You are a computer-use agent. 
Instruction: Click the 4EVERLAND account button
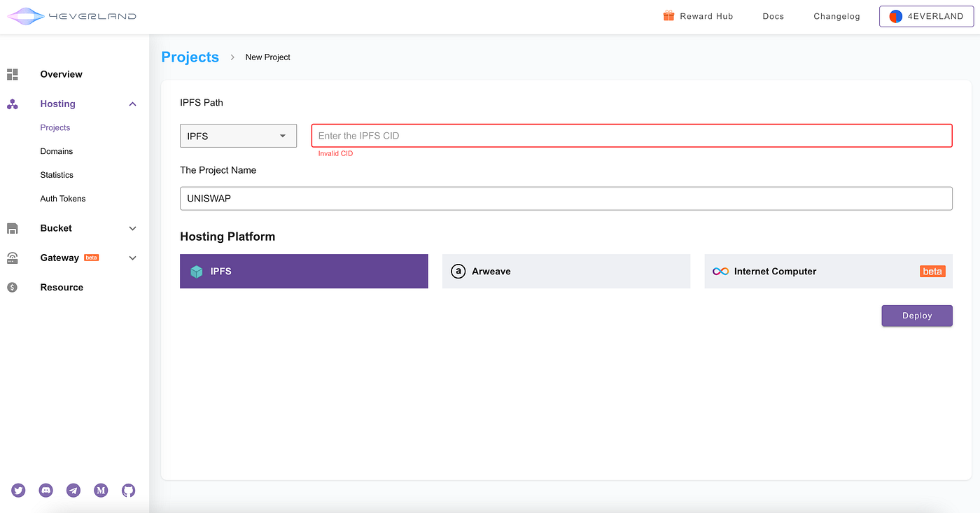[927, 16]
